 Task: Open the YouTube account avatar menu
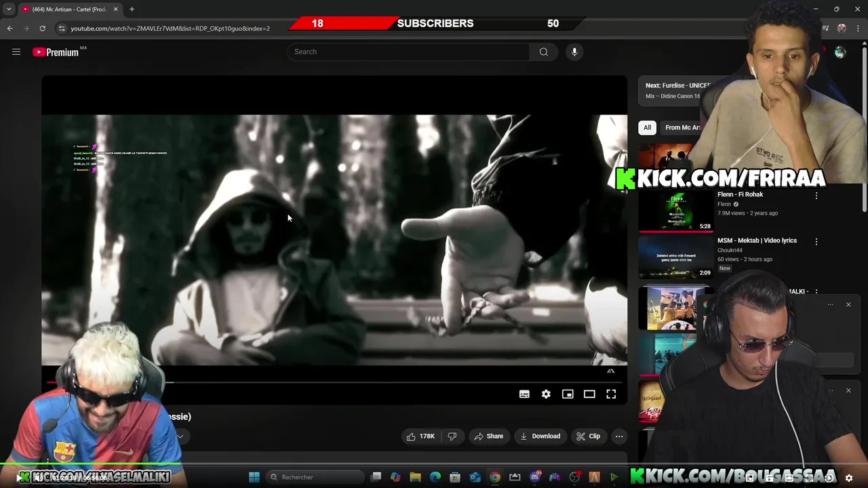[840, 52]
